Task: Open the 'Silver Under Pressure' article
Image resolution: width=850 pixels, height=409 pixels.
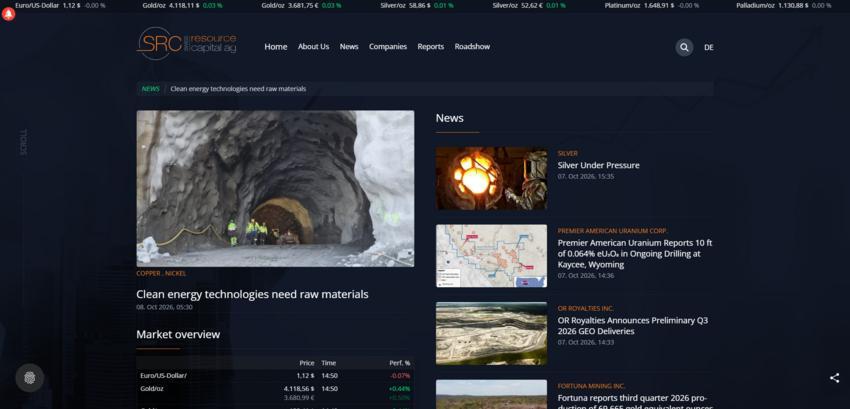Action: [x=598, y=165]
